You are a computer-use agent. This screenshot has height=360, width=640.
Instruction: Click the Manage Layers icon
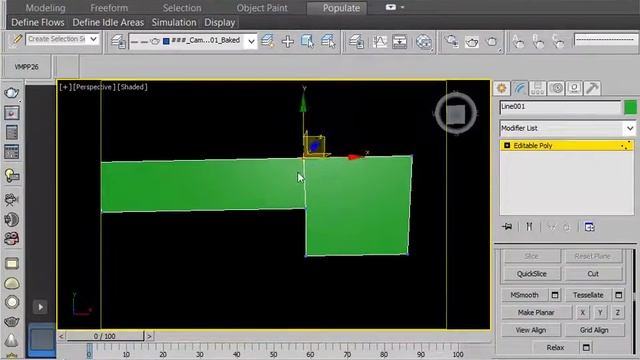point(118,41)
